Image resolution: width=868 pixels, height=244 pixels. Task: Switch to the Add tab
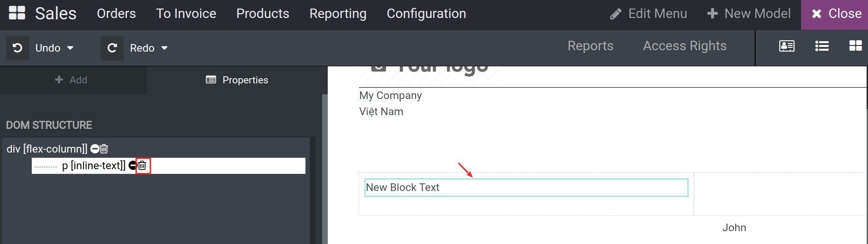tap(71, 80)
